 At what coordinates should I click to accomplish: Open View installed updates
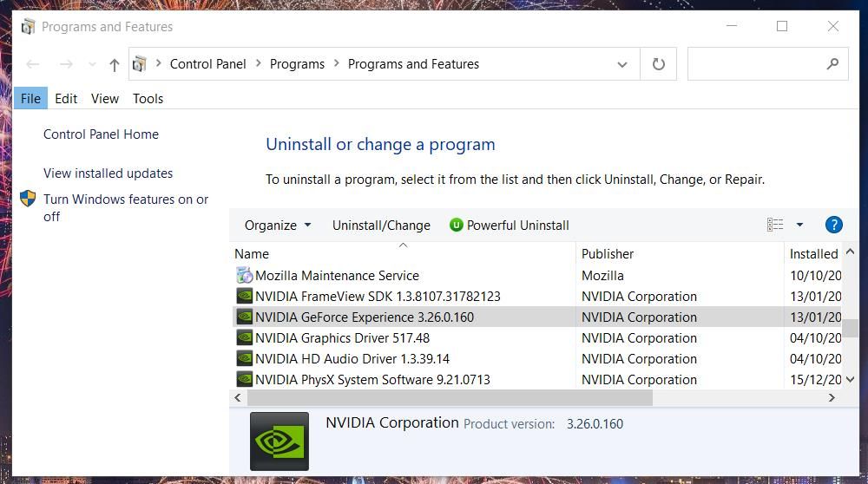coord(108,173)
